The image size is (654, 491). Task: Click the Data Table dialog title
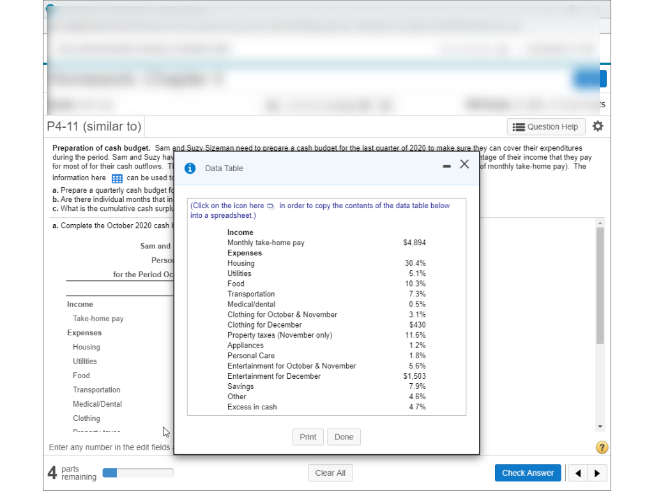pyautogui.click(x=224, y=168)
